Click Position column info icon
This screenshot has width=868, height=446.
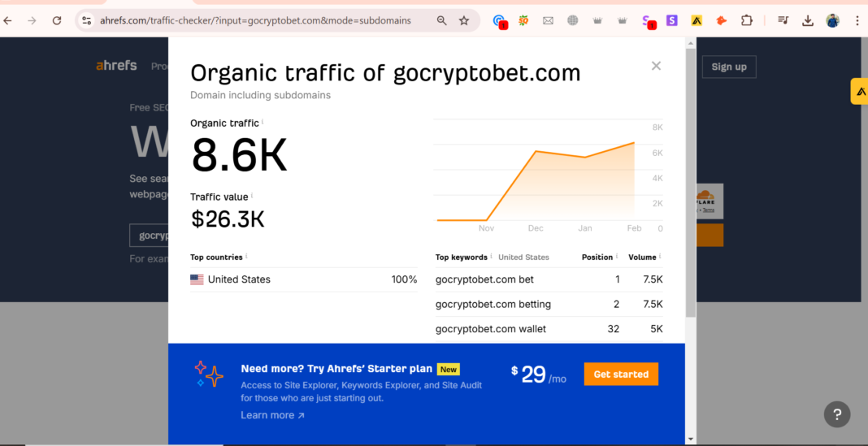[617, 256]
